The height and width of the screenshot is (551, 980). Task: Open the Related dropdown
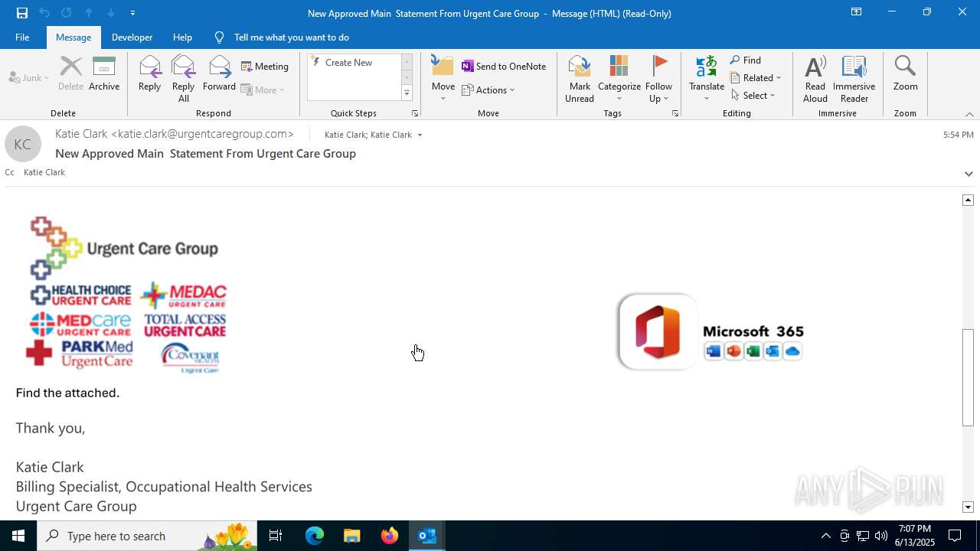pos(756,77)
